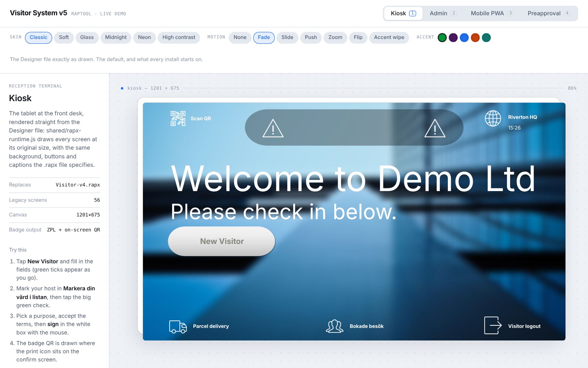
Task: Pick the orange accent color
Action: pos(475,38)
